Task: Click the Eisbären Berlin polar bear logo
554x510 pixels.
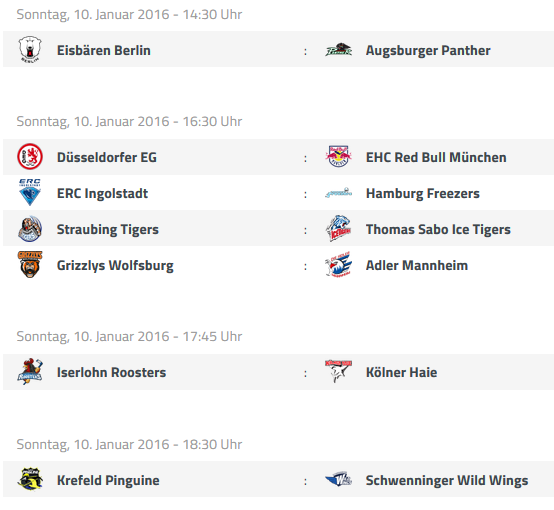Action: point(30,49)
